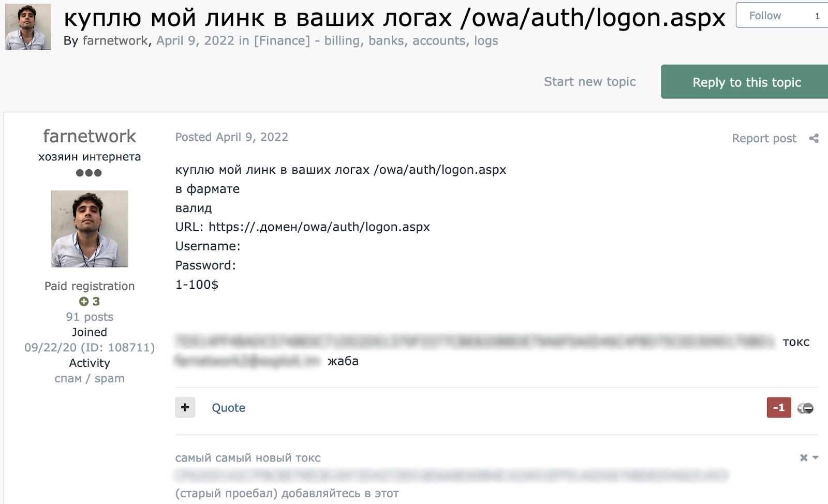Click the green +3 reputation indicator
828x504 pixels.
coord(90,301)
